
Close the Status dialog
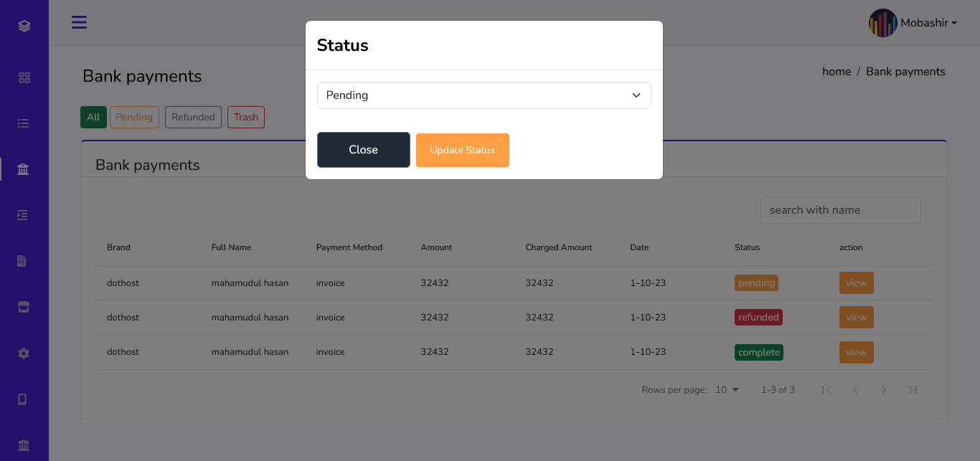tap(363, 150)
